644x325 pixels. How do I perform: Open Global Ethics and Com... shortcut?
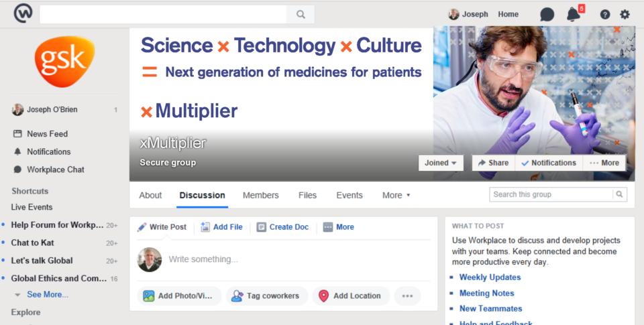tap(59, 278)
